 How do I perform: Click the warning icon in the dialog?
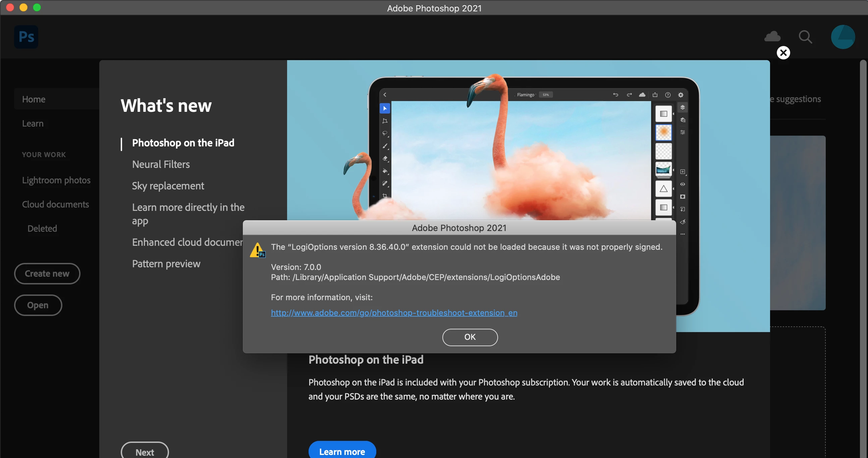tap(258, 250)
